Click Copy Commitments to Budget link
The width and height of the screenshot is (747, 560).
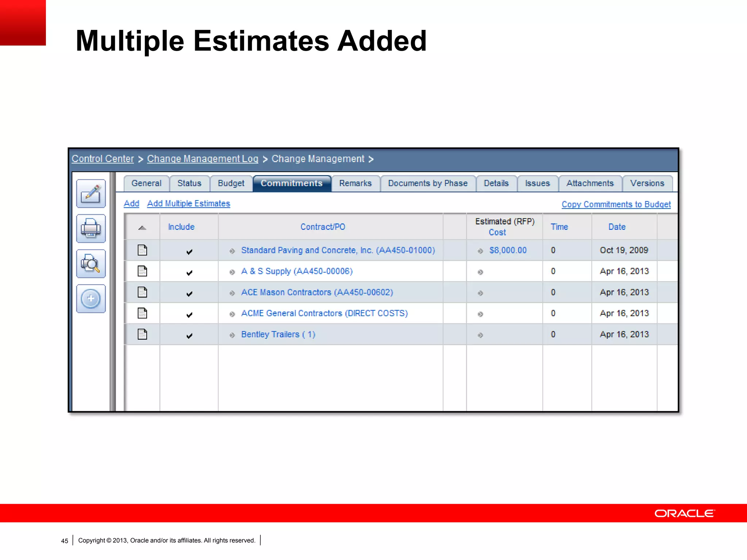click(616, 204)
